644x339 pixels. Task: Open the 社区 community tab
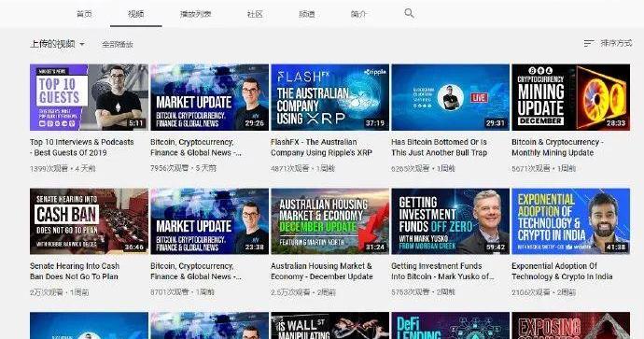click(255, 14)
